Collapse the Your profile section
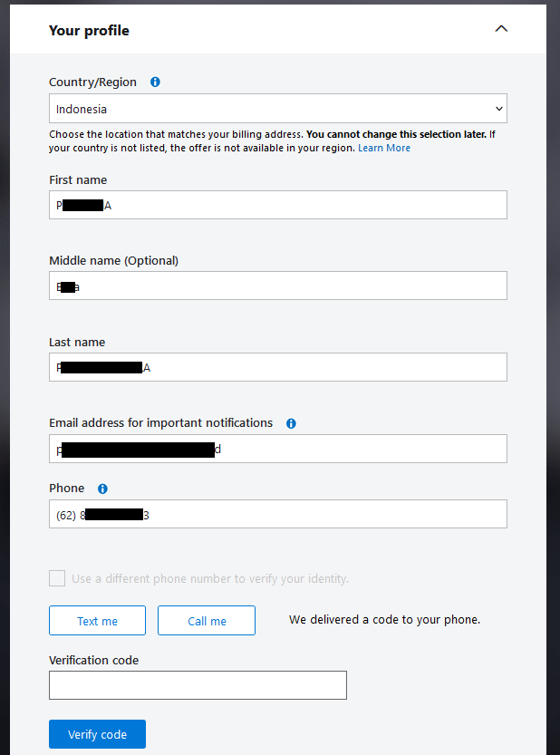 [x=501, y=28]
